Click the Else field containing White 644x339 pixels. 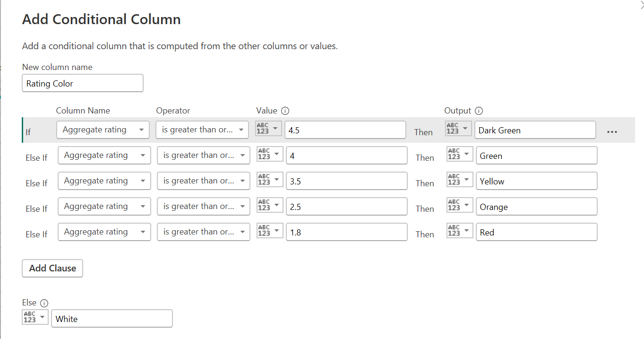(x=112, y=319)
